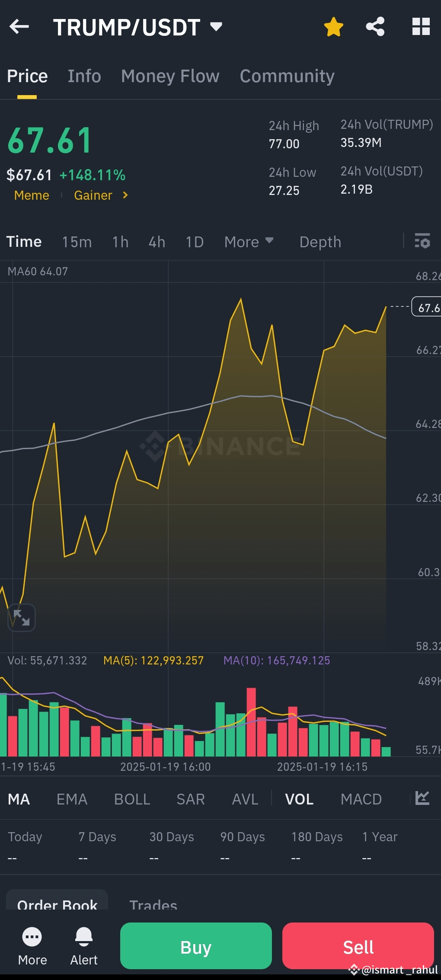Tap the MA60 64.07 label

[x=38, y=271]
